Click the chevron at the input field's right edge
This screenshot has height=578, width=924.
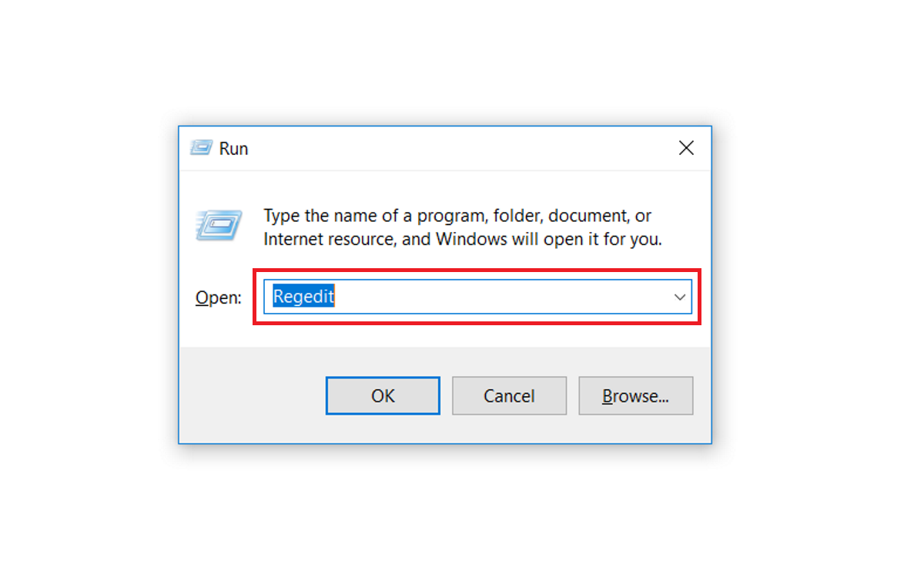click(x=679, y=297)
